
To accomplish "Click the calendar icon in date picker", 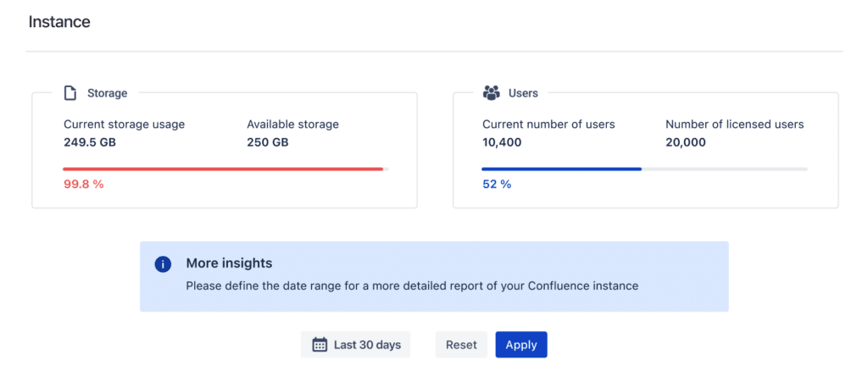I will coord(320,345).
